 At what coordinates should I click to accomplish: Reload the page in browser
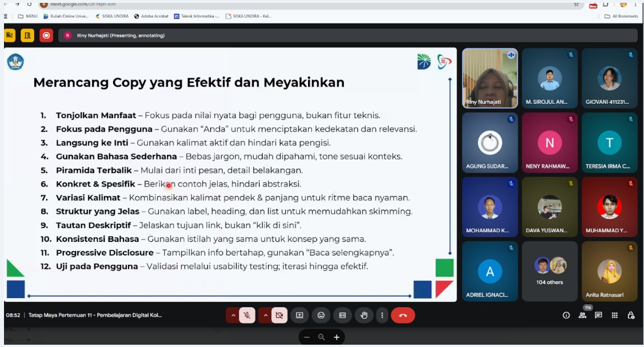click(29, 4)
